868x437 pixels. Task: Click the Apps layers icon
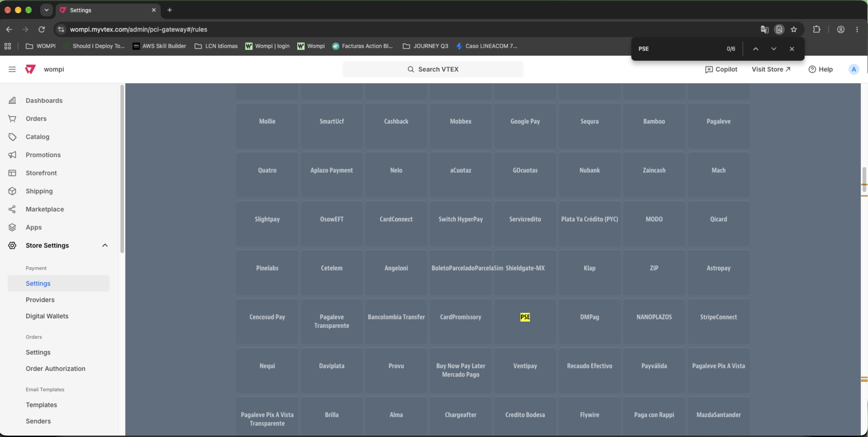[12, 227]
